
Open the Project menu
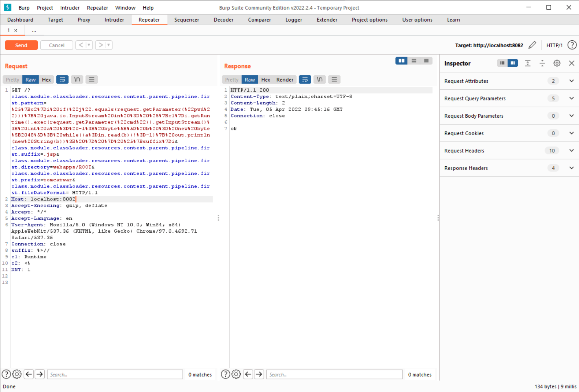pyautogui.click(x=45, y=8)
